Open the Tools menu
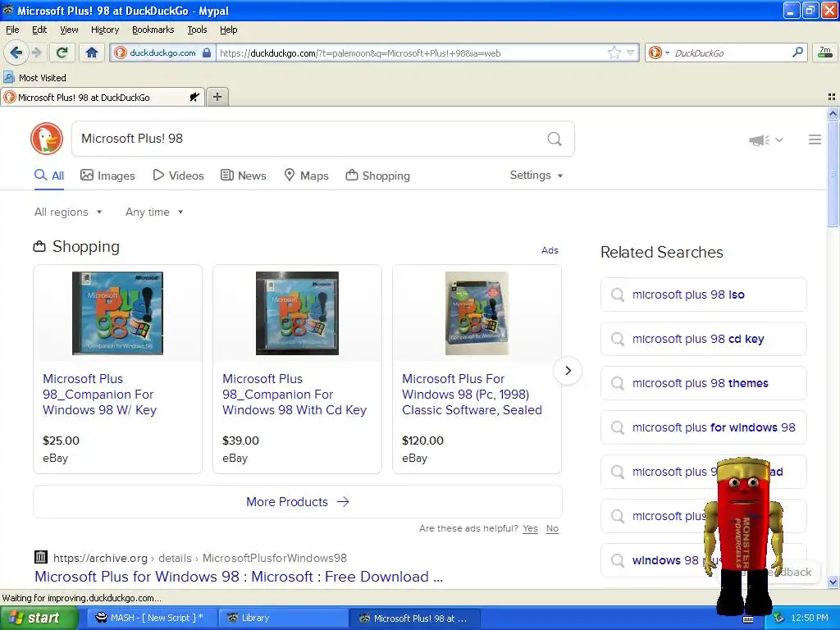 [x=197, y=30]
